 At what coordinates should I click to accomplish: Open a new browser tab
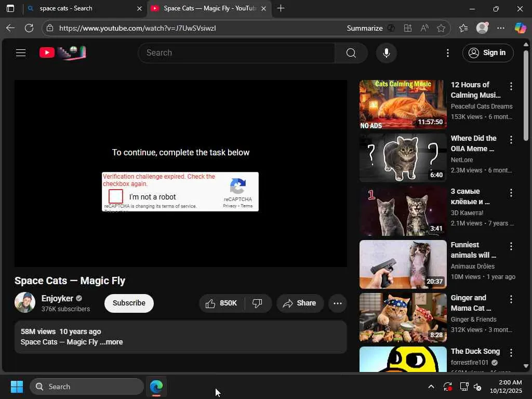pyautogui.click(x=281, y=8)
